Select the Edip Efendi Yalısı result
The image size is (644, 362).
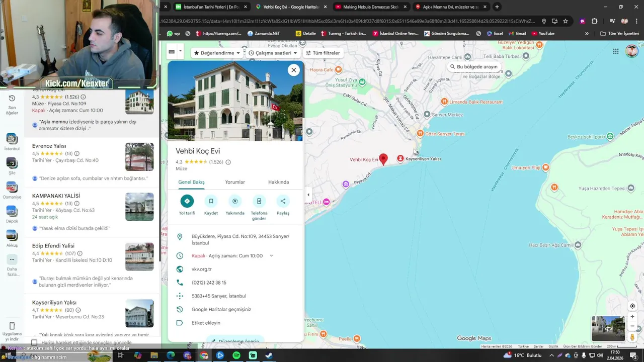point(93,265)
